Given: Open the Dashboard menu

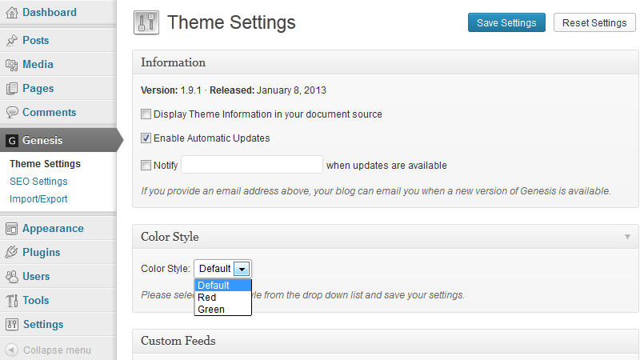Looking at the screenshot, I should pyautogui.click(x=58, y=13).
